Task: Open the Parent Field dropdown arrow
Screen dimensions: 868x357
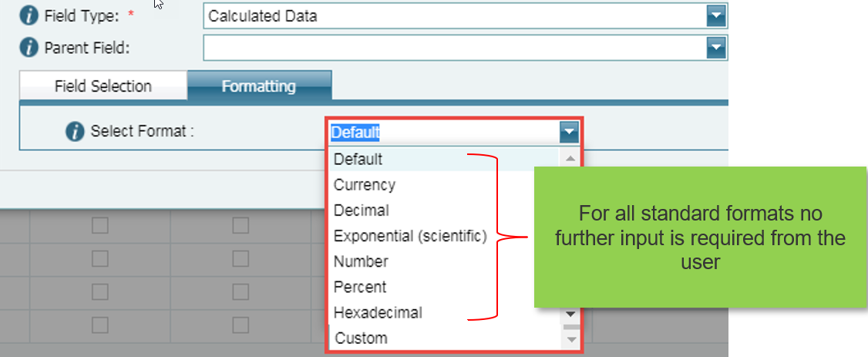Action: (716, 48)
